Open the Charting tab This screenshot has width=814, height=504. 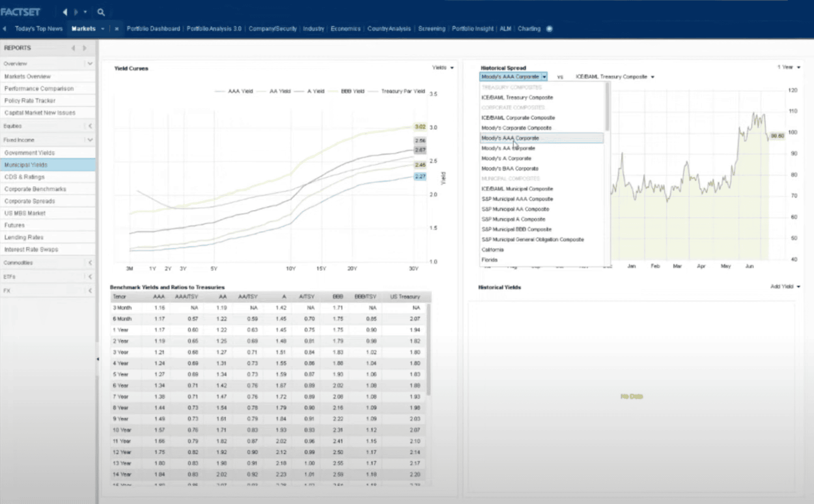tap(529, 29)
